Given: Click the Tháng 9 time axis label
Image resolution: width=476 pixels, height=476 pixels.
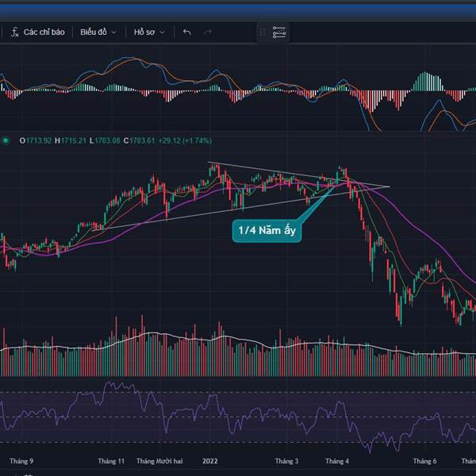Looking at the screenshot, I should [x=21, y=461].
